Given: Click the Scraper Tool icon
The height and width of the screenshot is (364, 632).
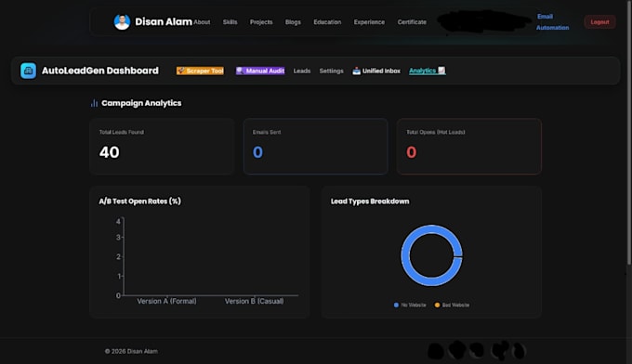Looking at the screenshot, I should pos(181,71).
